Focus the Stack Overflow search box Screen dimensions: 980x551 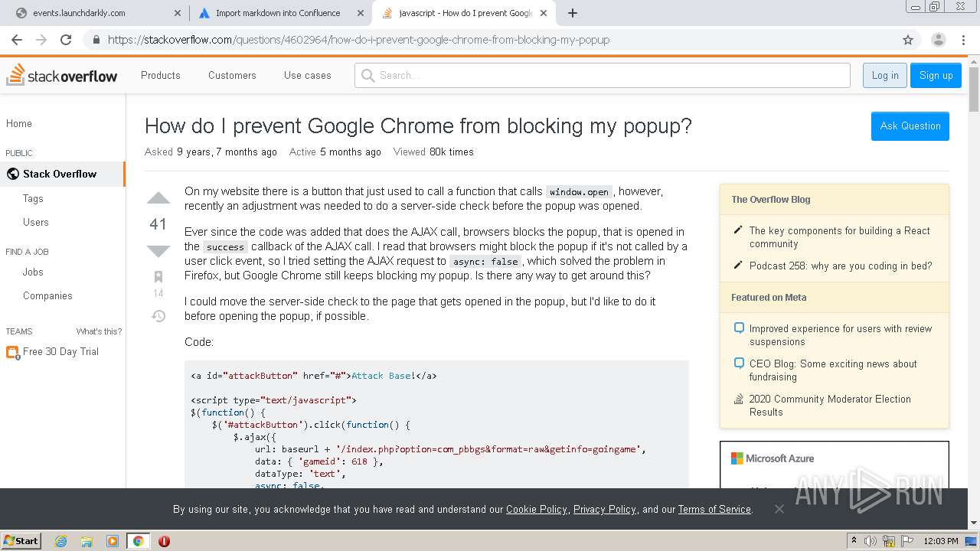coord(603,75)
